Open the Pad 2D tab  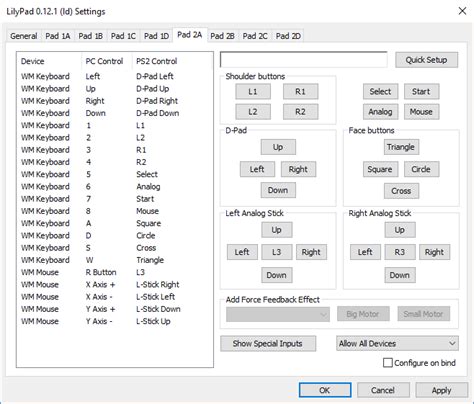coord(288,36)
